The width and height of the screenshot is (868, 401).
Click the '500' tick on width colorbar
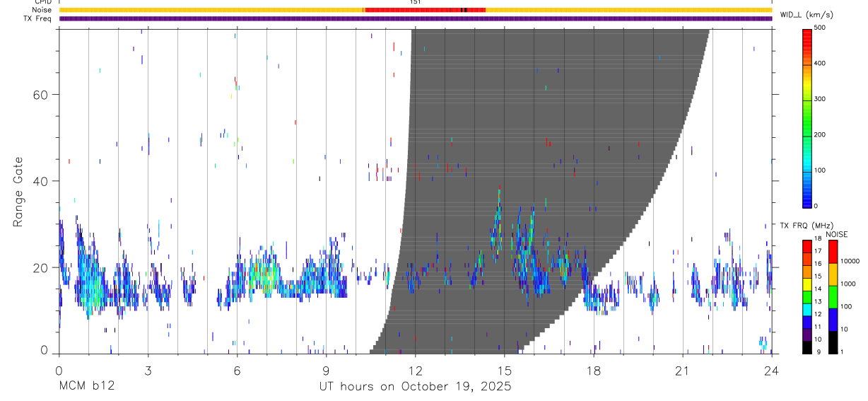pyautogui.click(x=821, y=28)
